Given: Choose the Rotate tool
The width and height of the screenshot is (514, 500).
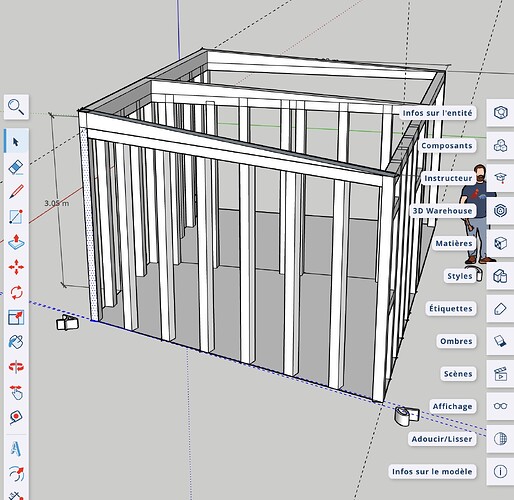Looking at the screenshot, I should click(x=16, y=292).
